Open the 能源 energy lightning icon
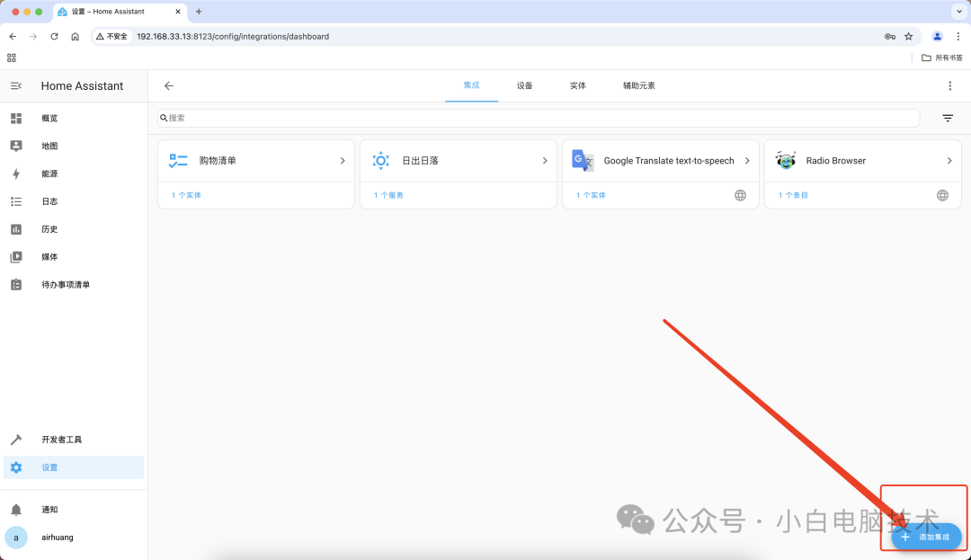Image resolution: width=971 pixels, height=560 pixels. 16,173
